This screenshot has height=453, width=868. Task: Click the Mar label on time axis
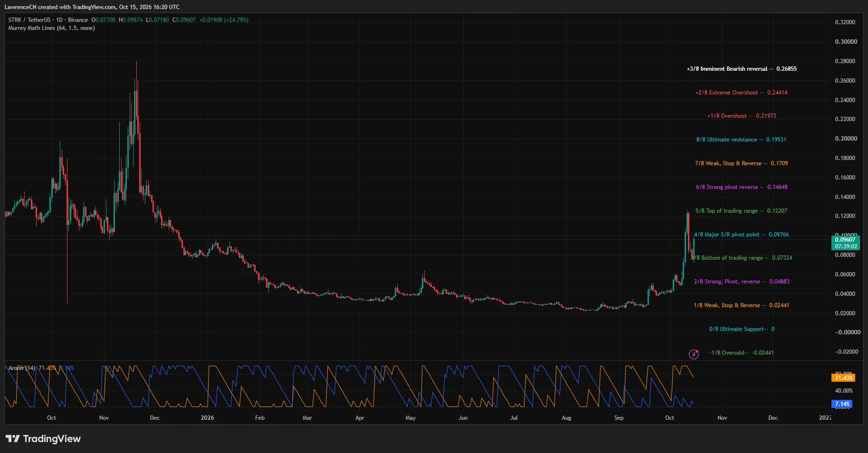[307, 418]
